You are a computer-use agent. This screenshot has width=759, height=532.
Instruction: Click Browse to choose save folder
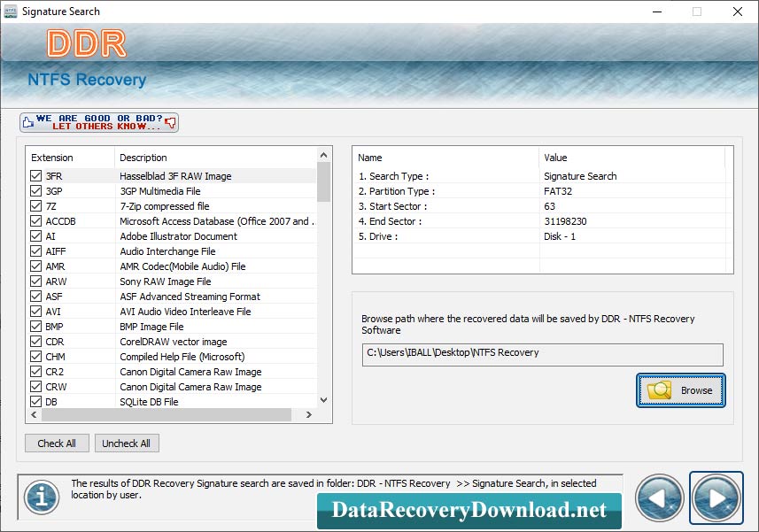pos(680,390)
